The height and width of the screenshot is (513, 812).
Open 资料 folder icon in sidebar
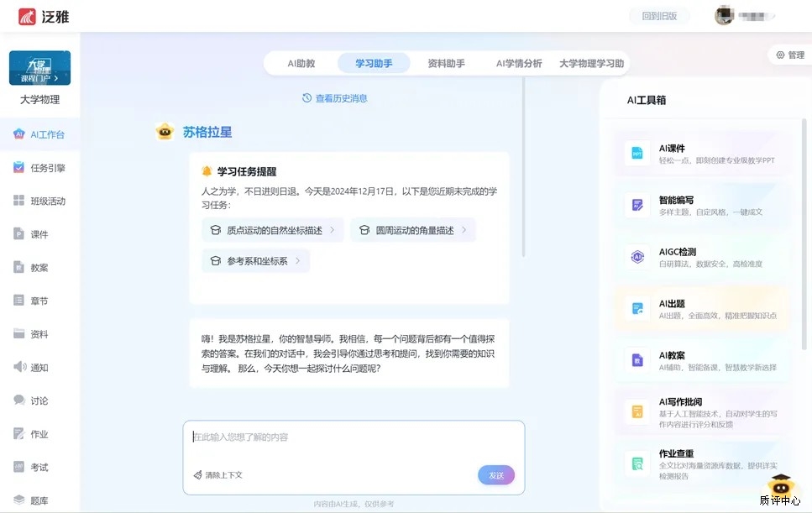(x=19, y=333)
